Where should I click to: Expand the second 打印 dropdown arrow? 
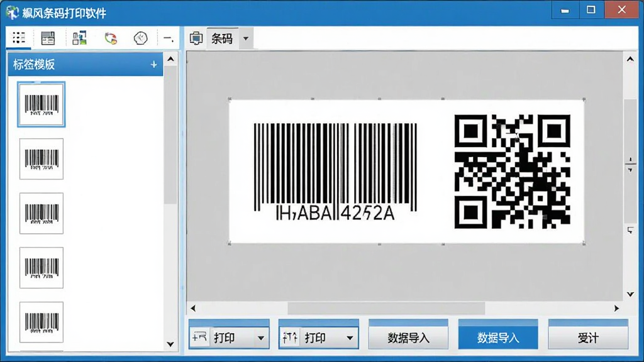(x=350, y=338)
